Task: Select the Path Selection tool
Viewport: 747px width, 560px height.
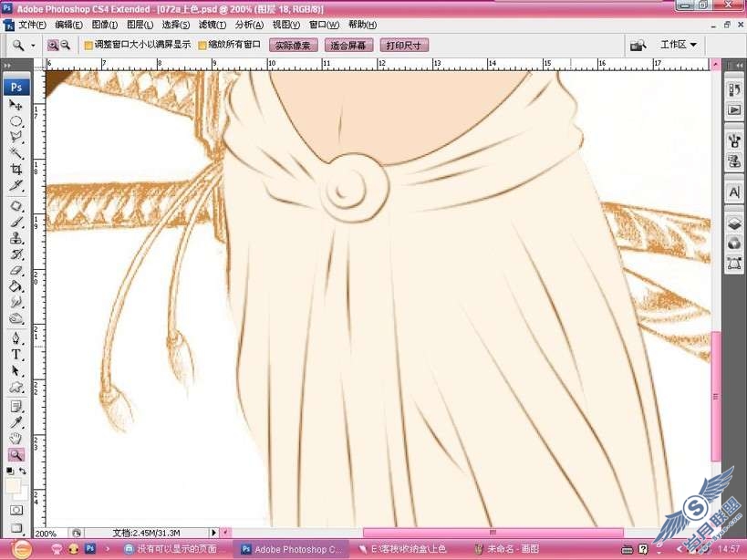Action: click(16, 371)
